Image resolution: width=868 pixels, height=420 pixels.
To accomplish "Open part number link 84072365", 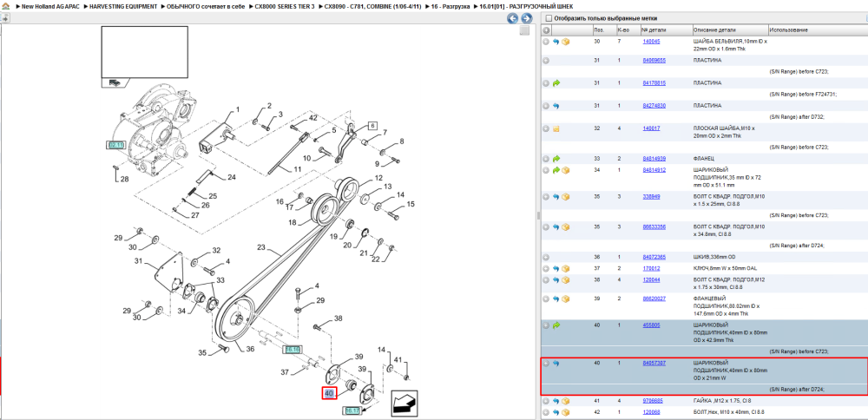I will [x=654, y=258].
